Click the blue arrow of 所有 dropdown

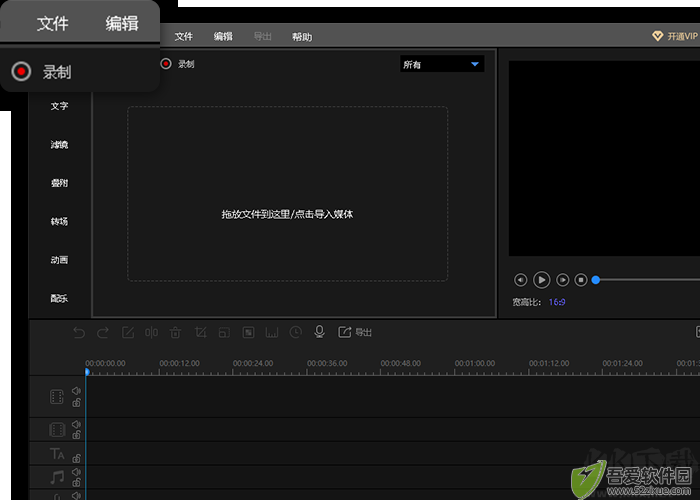(x=475, y=64)
